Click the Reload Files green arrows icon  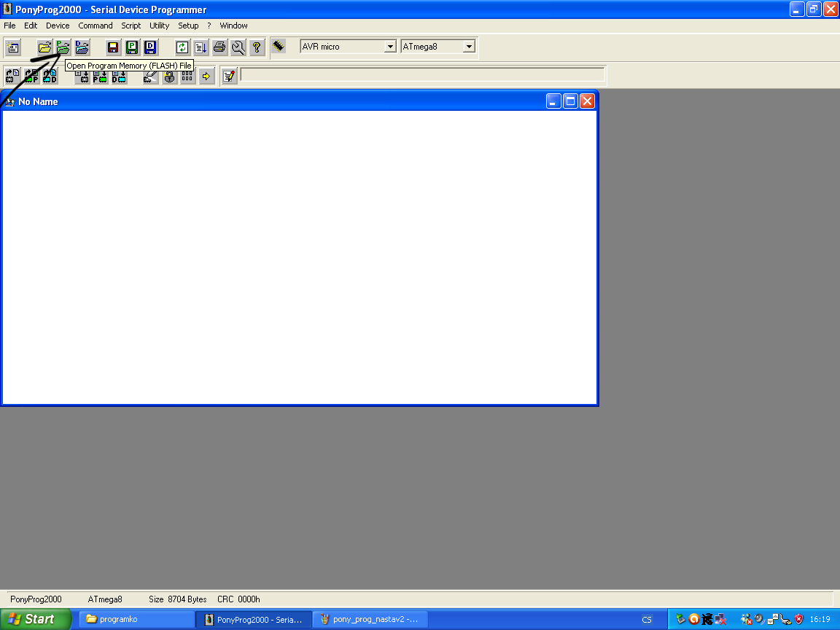pos(182,47)
